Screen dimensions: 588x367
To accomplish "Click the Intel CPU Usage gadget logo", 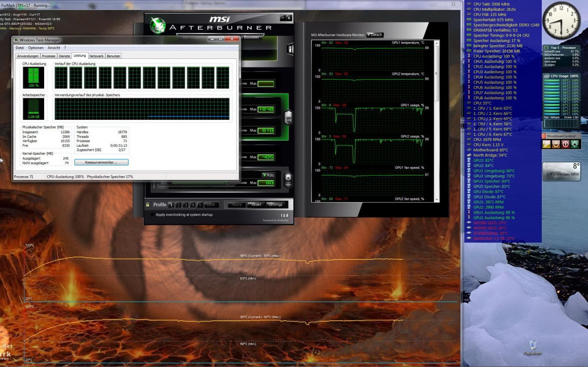I will tap(547, 76).
